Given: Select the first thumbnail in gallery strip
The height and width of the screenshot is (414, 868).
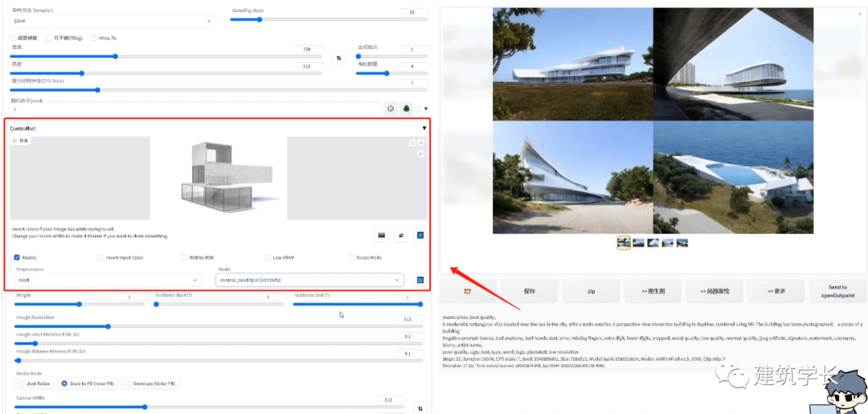Looking at the screenshot, I should coord(624,243).
